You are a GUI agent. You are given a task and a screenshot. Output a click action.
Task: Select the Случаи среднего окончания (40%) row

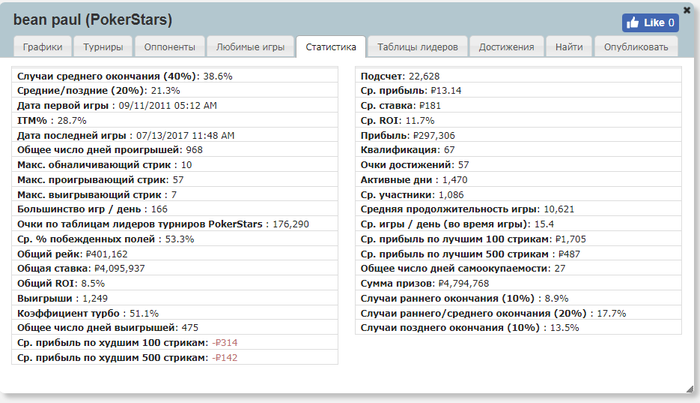click(175, 76)
